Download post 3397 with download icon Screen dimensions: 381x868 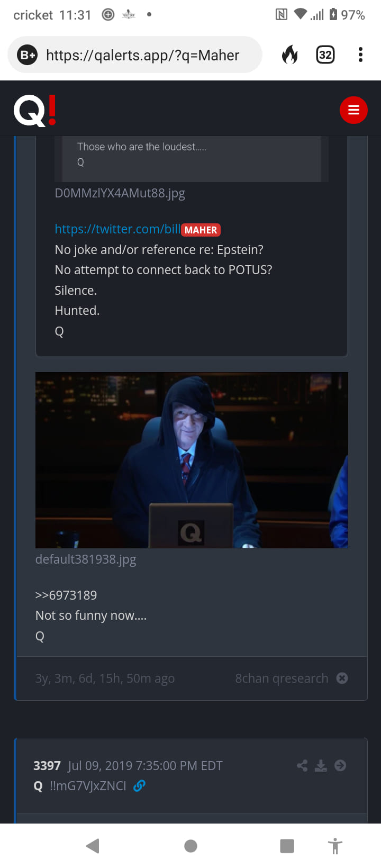tap(321, 765)
